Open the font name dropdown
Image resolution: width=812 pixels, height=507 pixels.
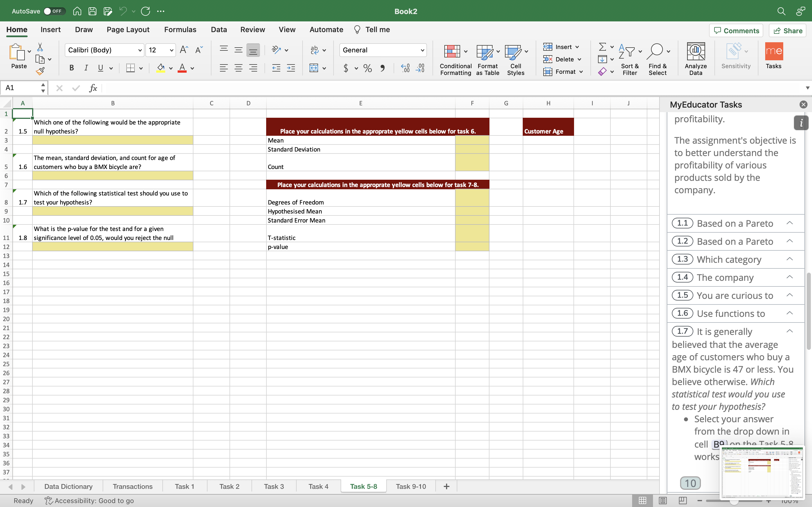point(140,50)
